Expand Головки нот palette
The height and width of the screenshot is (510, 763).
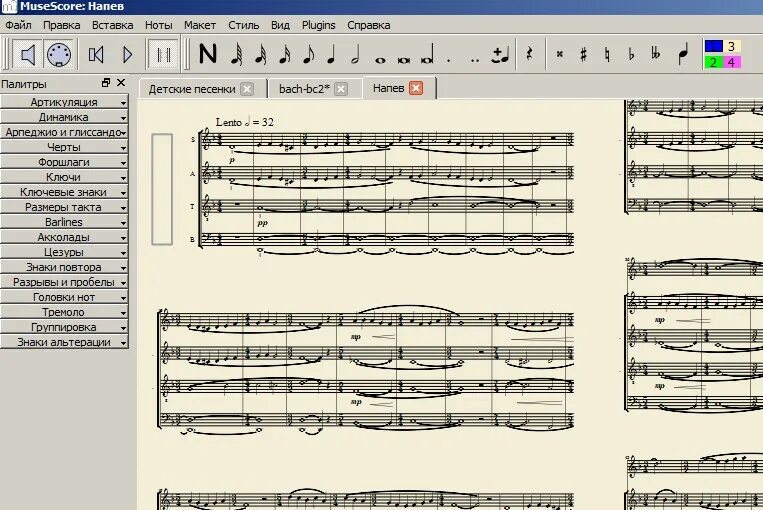[x=64, y=297]
